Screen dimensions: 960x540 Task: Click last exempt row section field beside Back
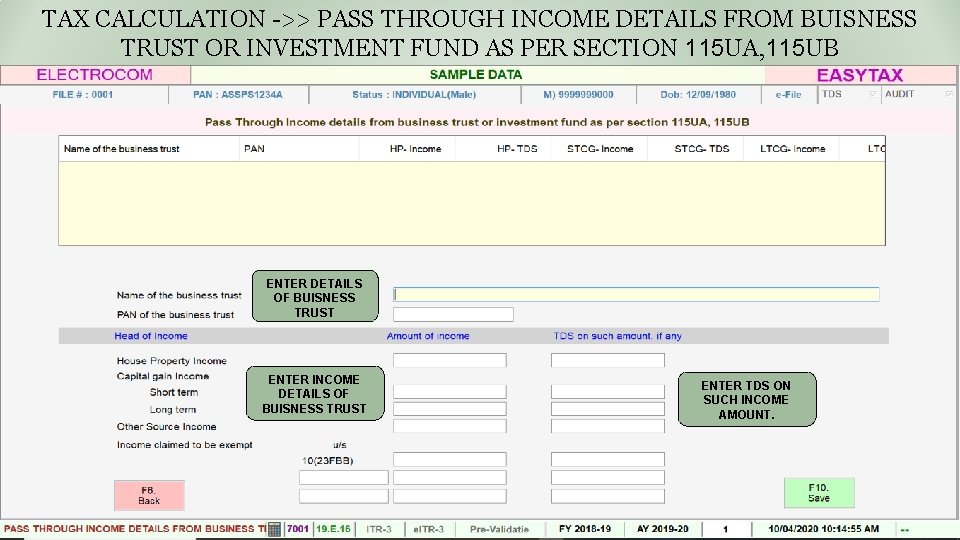[343, 496]
